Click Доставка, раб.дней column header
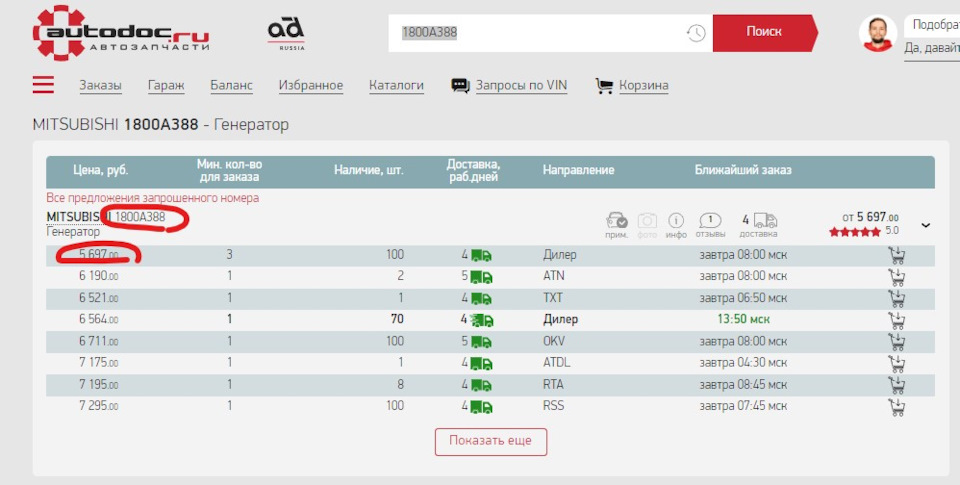 (x=473, y=171)
